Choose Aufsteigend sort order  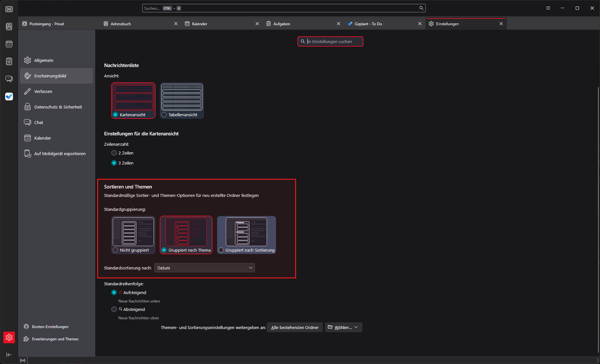point(114,292)
